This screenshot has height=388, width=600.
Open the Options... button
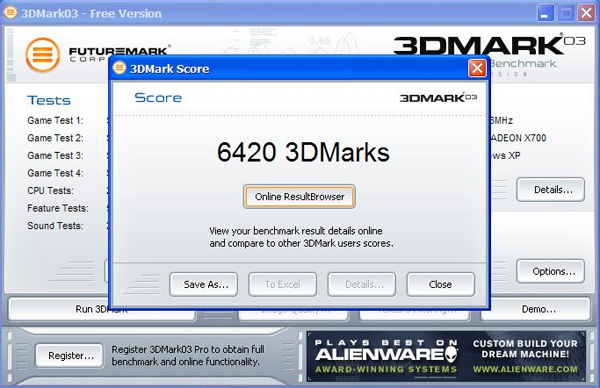pyautogui.click(x=551, y=271)
